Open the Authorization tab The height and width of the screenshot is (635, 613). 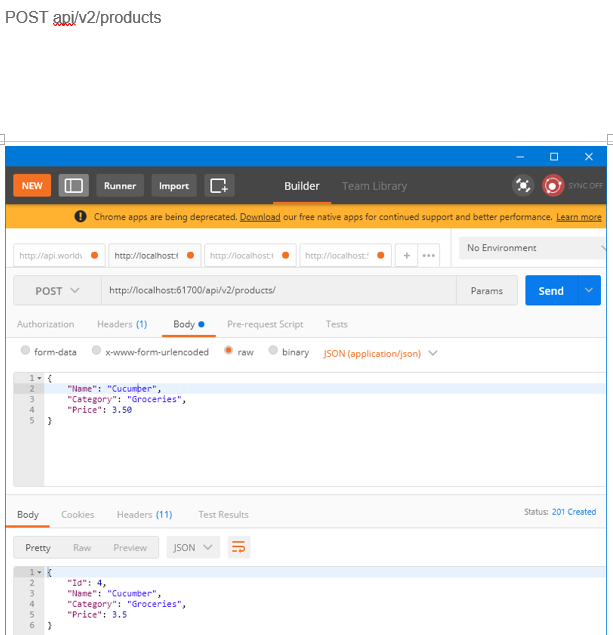[x=45, y=324]
